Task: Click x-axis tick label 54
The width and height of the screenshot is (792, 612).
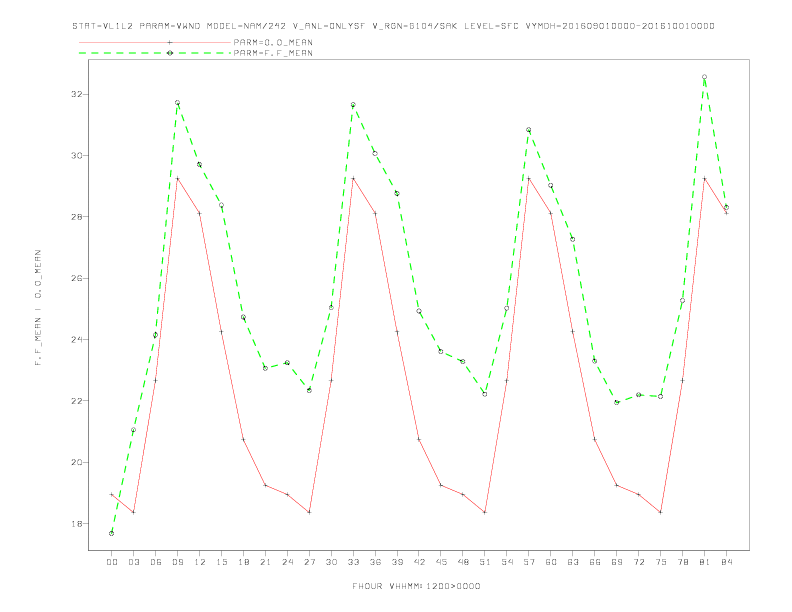Action: coord(507,562)
